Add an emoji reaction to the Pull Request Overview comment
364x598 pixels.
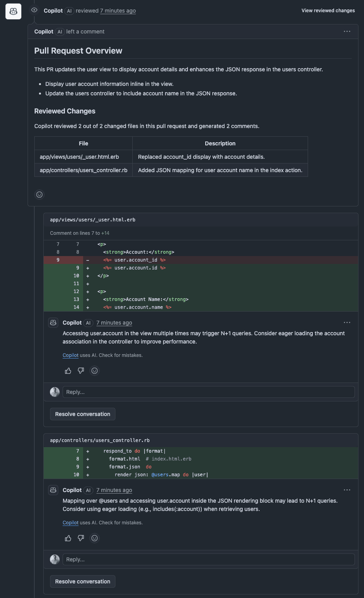click(39, 195)
